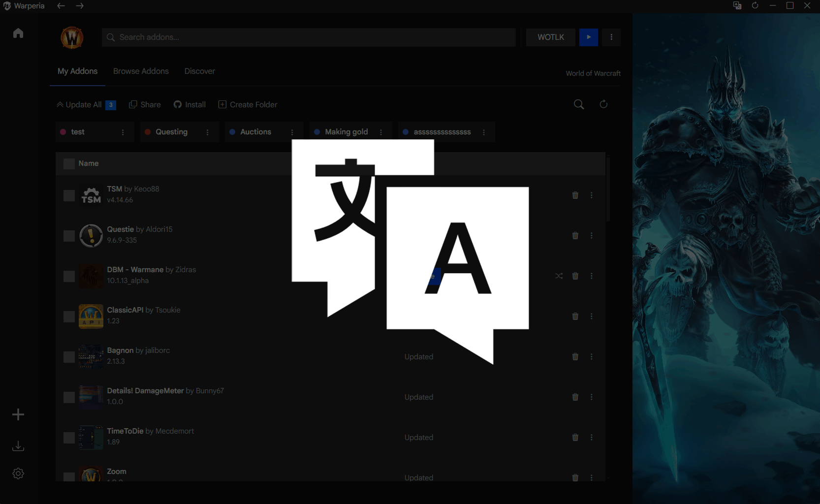Image resolution: width=820 pixels, height=504 pixels.
Task: Check the ClassicAPI checkbox
Action: [x=69, y=317]
